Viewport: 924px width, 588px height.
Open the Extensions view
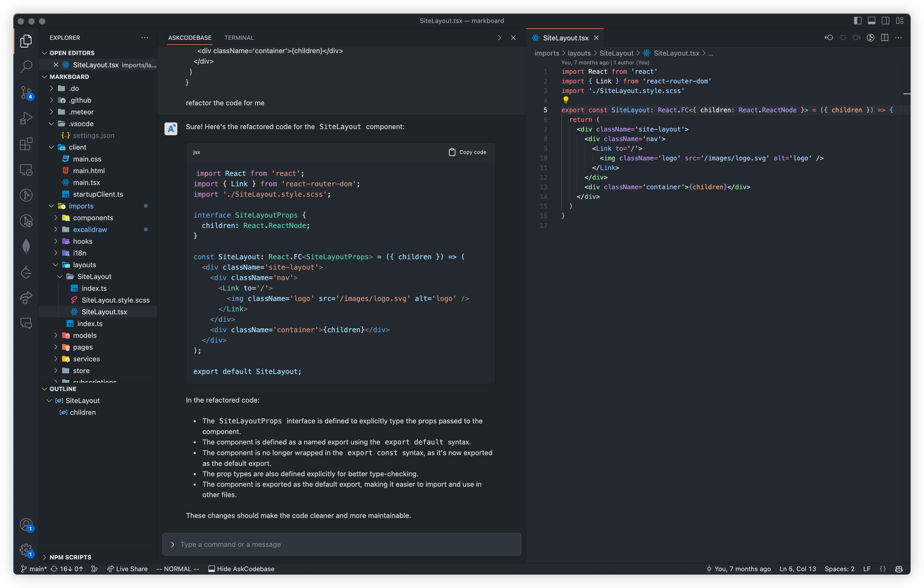pyautogui.click(x=26, y=144)
